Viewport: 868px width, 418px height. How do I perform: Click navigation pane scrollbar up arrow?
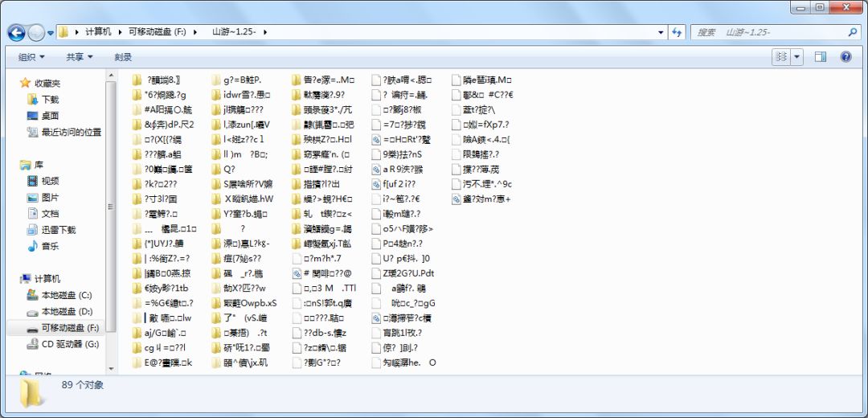coord(111,75)
